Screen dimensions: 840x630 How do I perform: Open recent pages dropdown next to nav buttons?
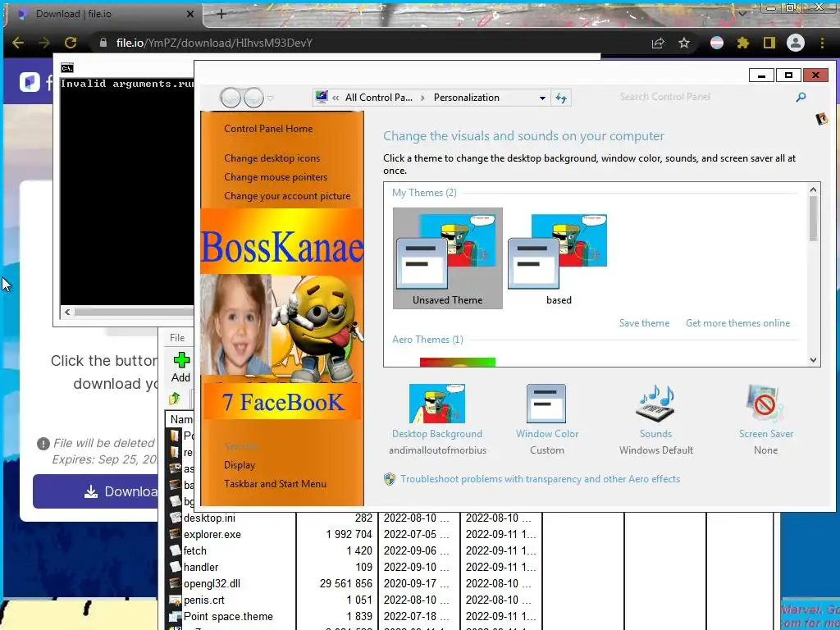271,98
